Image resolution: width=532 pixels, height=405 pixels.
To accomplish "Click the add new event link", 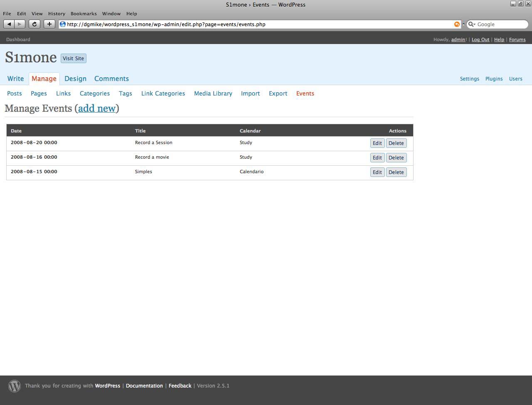I will point(97,108).
